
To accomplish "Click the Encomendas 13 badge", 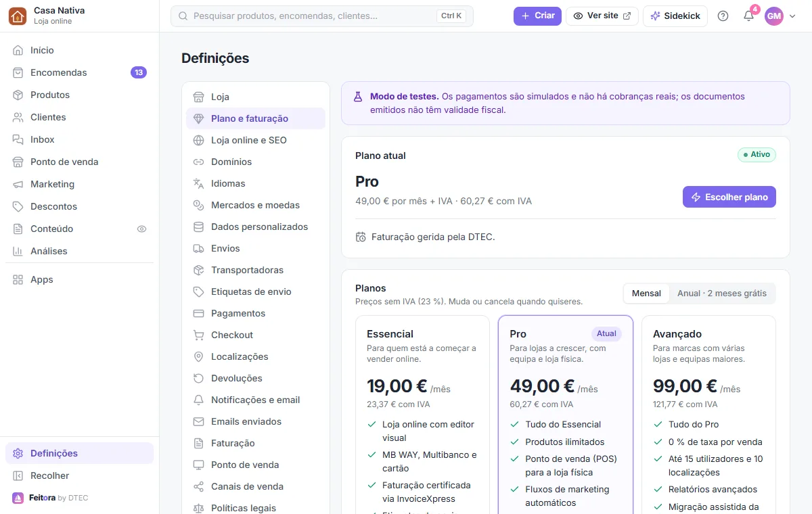I will 139,72.
